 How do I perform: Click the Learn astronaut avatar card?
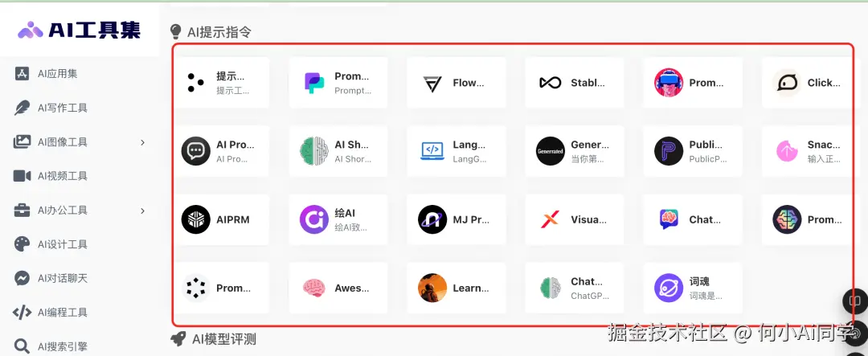pos(457,288)
